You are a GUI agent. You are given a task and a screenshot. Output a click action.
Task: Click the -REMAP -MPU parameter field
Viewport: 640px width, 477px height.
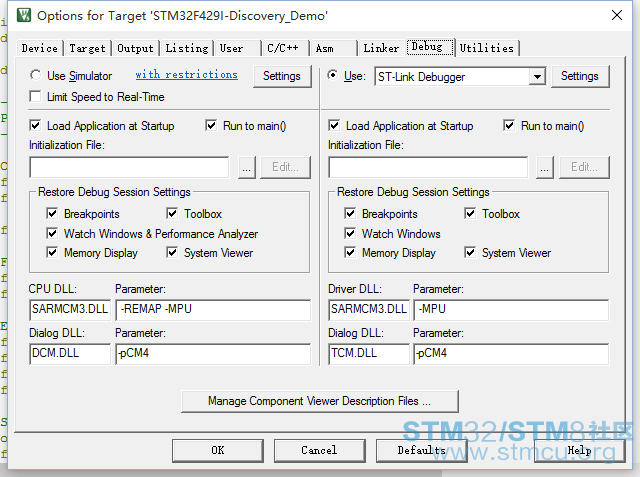click(x=213, y=310)
